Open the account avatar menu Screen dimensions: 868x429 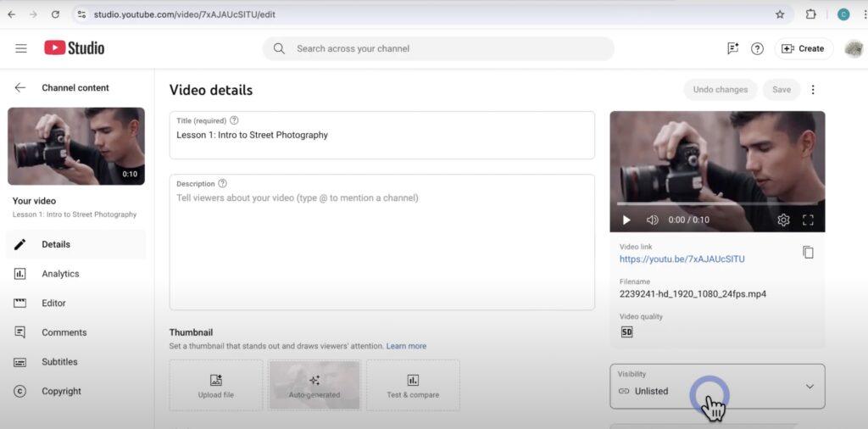(x=853, y=48)
